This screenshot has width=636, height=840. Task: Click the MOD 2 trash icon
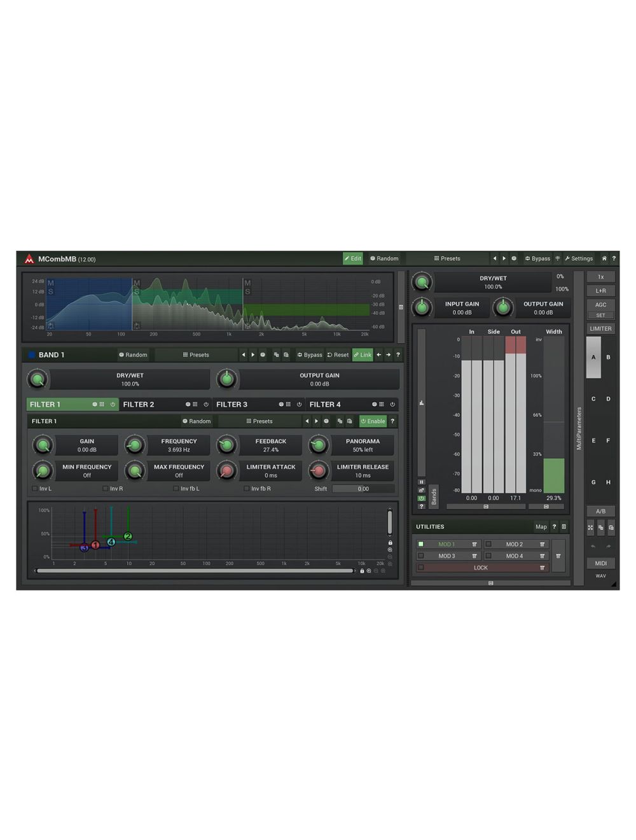[x=542, y=544]
